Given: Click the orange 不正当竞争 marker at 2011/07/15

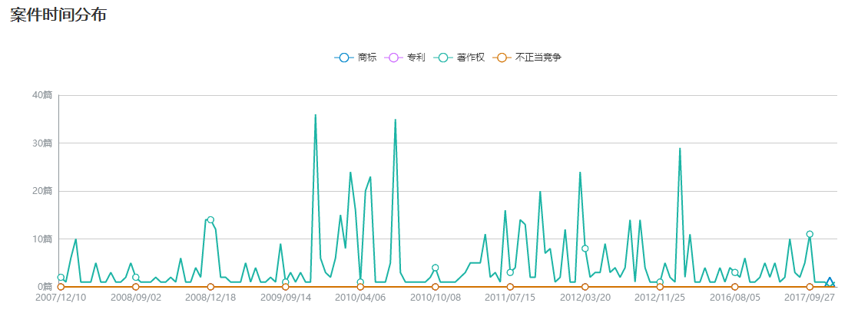Looking at the screenshot, I should pyautogui.click(x=510, y=287).
